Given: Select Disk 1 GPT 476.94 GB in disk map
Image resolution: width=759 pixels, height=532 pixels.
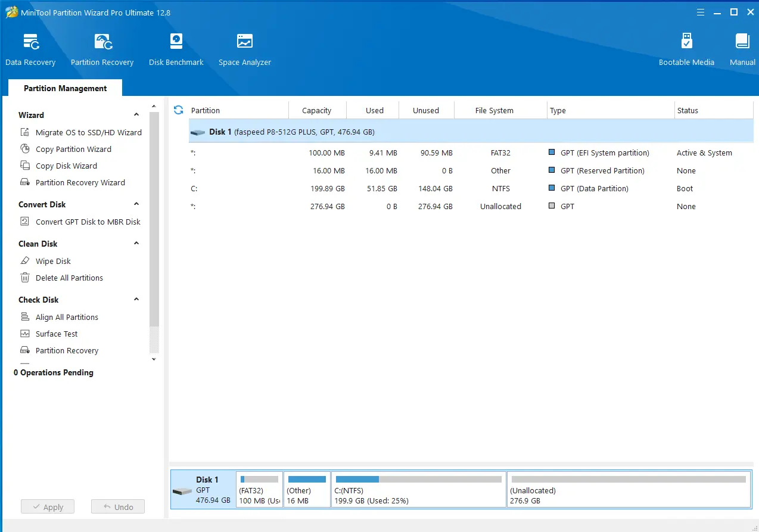Looking at the screenshot, I should 203,490.
